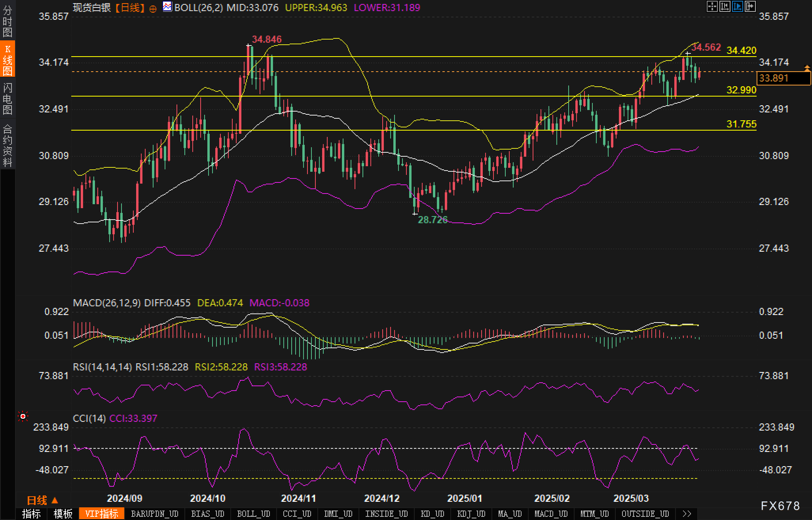Select the K线图 view in sidebar

coord(7,59)
